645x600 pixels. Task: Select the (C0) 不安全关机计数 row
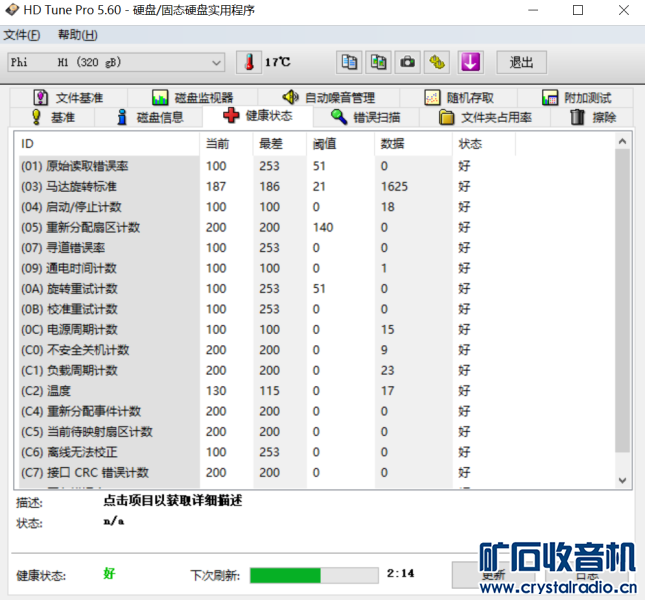pos(316,350)
